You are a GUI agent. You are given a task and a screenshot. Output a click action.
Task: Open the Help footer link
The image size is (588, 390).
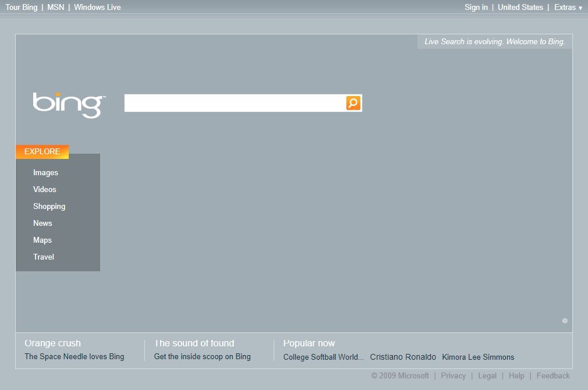coord(516,376)
